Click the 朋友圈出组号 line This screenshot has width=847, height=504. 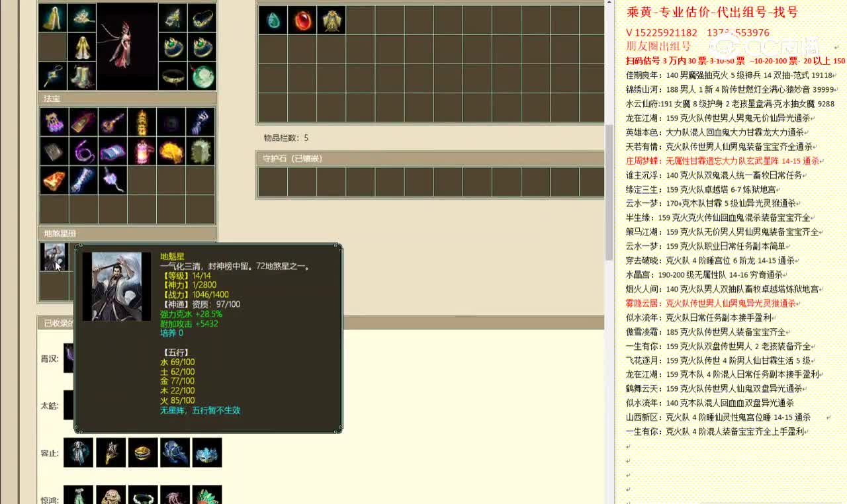click(658, 46)
